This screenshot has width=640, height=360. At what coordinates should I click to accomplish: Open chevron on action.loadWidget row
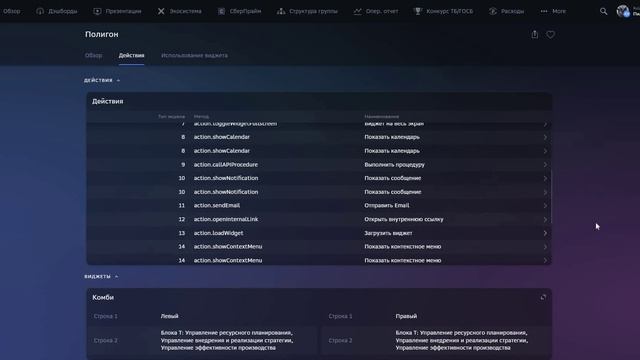pos(545,233)
